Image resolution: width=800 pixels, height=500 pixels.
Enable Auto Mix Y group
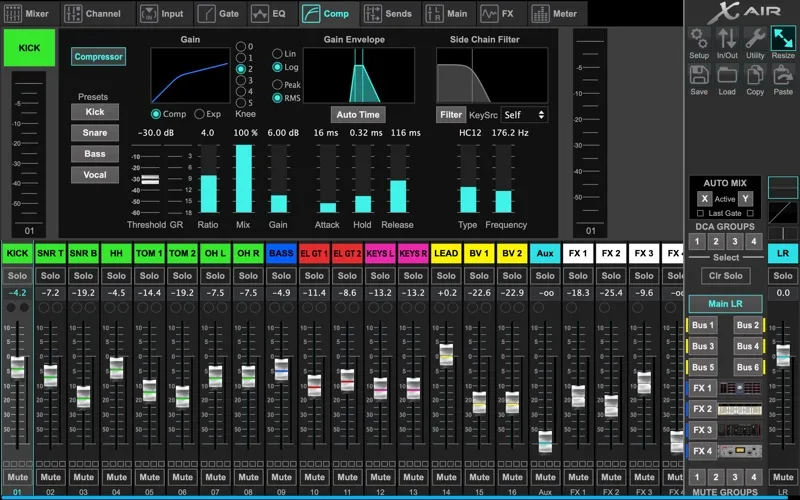coord(745,199)
